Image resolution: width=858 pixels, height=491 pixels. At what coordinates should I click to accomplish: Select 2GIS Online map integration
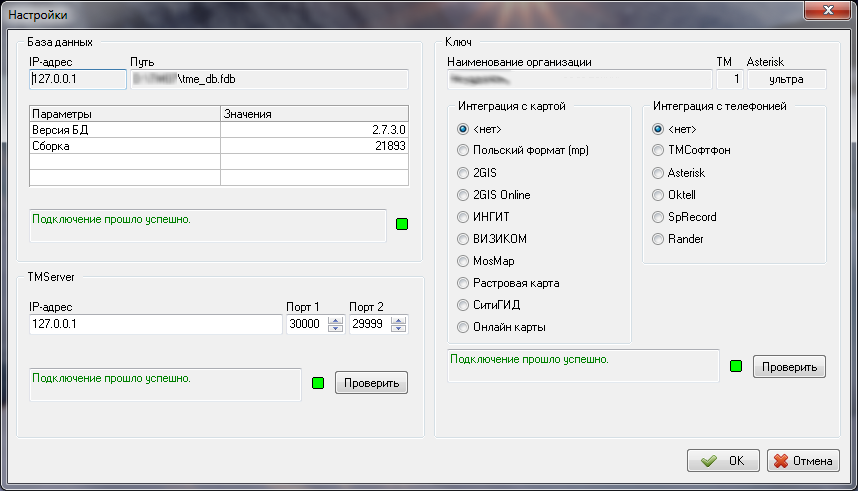(463, 195)
